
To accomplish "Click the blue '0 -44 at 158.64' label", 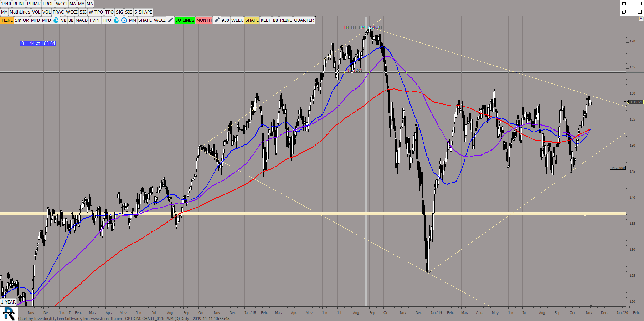I will [38, 43].
